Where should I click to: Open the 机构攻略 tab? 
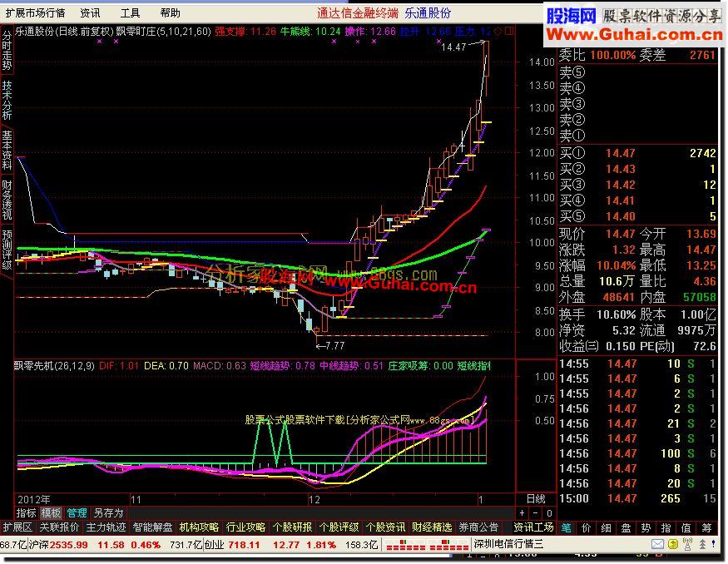point(199,527)
